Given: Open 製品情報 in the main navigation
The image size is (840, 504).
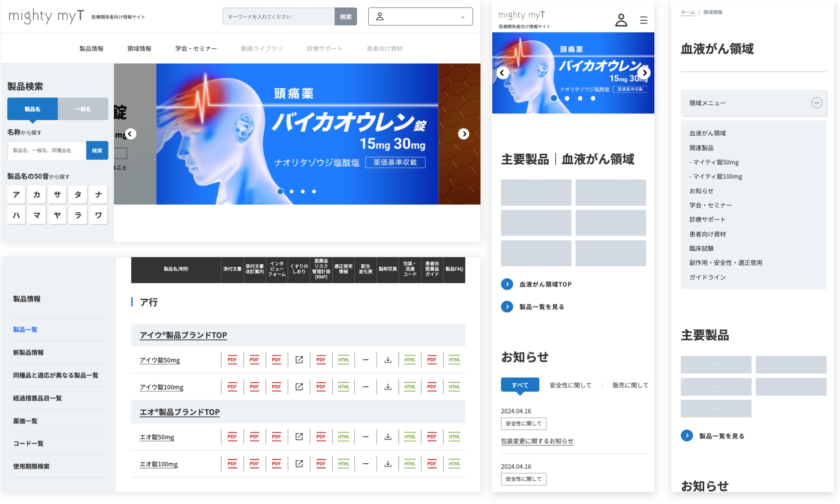Looking at the screenshot, I should (92, 49).
